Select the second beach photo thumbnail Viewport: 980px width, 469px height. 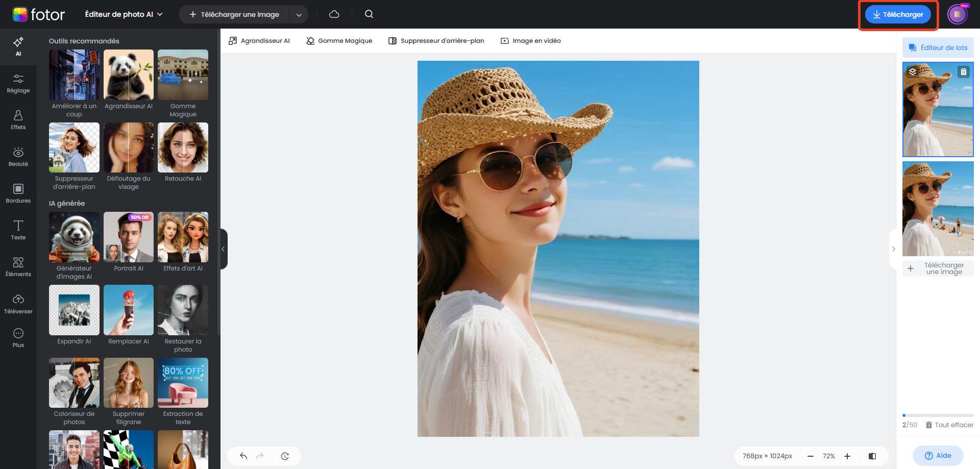(938, 208)
